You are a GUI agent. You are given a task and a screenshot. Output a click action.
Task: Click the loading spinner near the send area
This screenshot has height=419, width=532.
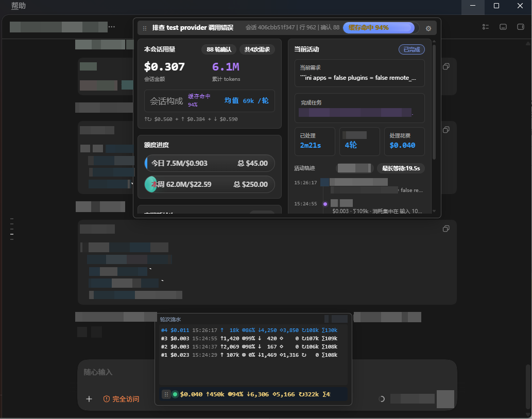(x=382, y=399)
